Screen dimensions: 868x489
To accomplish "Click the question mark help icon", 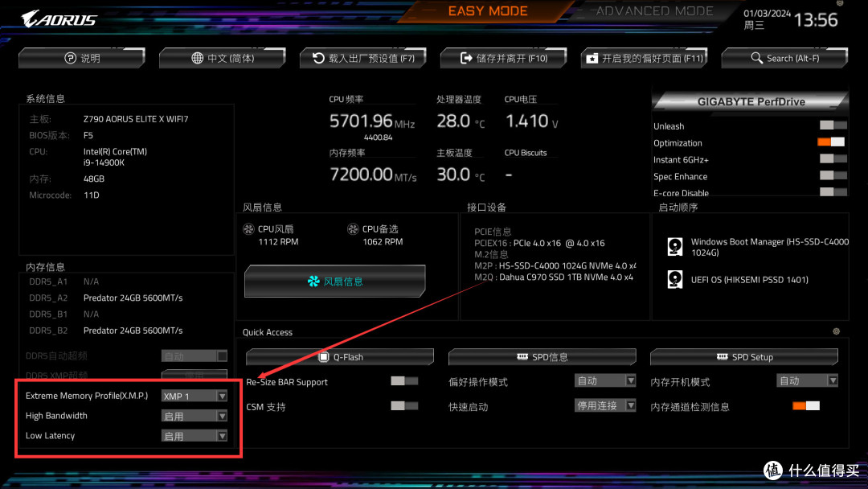I will click(70, 58).
